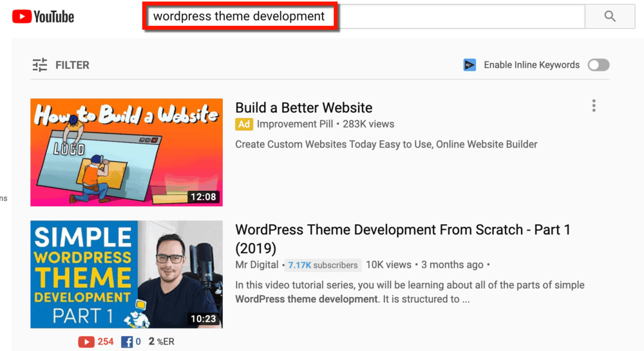
Task: Click into the search field text
Action: [x=239, y=16]
